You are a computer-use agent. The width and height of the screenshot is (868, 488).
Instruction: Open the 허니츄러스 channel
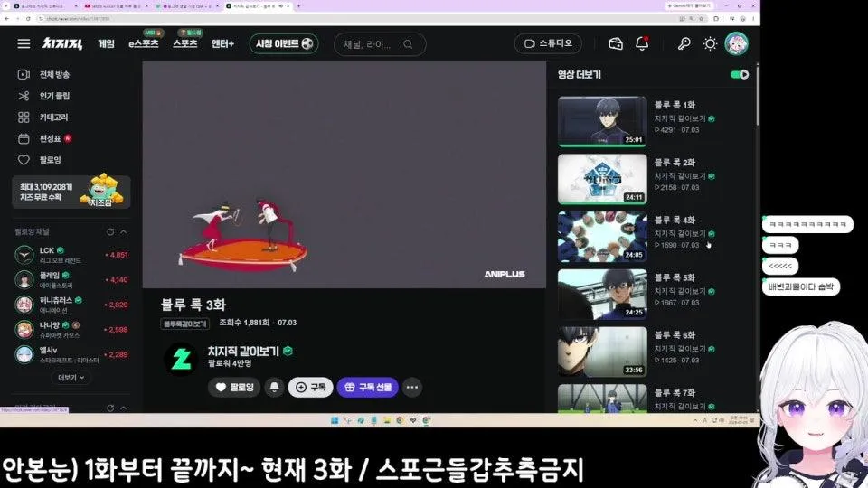tap(71, 305)
